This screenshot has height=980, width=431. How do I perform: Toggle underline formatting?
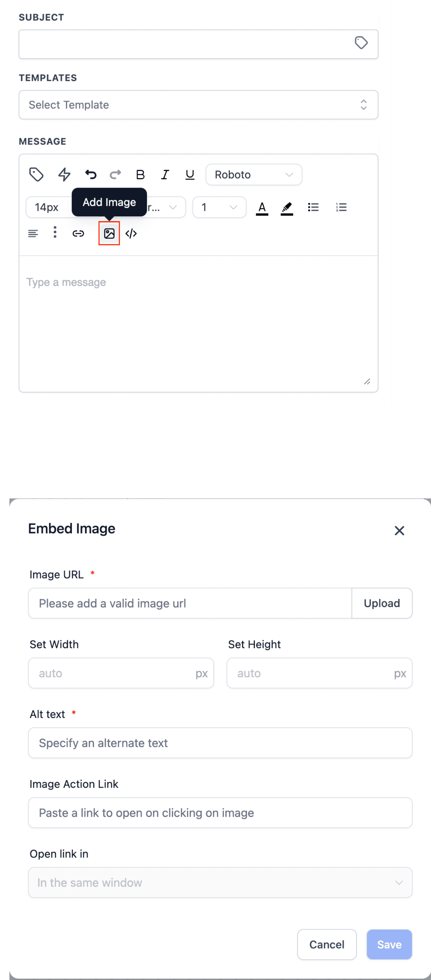190,175
